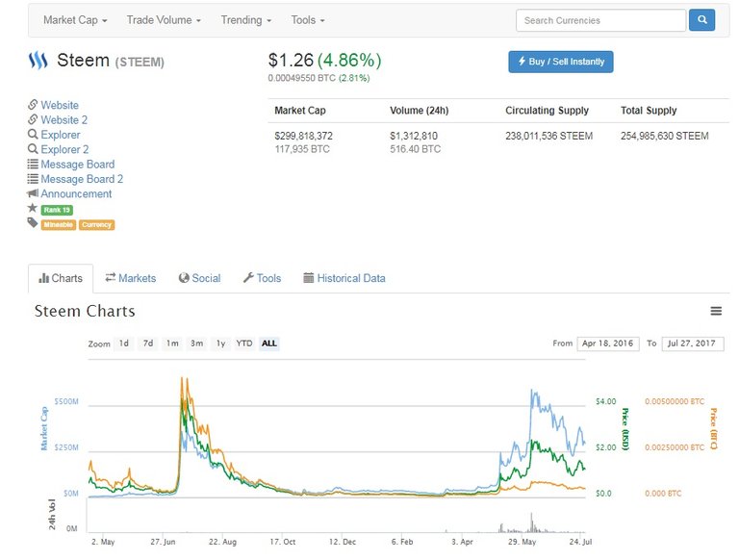This screenshot has width=739, height=560.
Task: Click the star icon next to Rank 19
Action: [32, 208]
